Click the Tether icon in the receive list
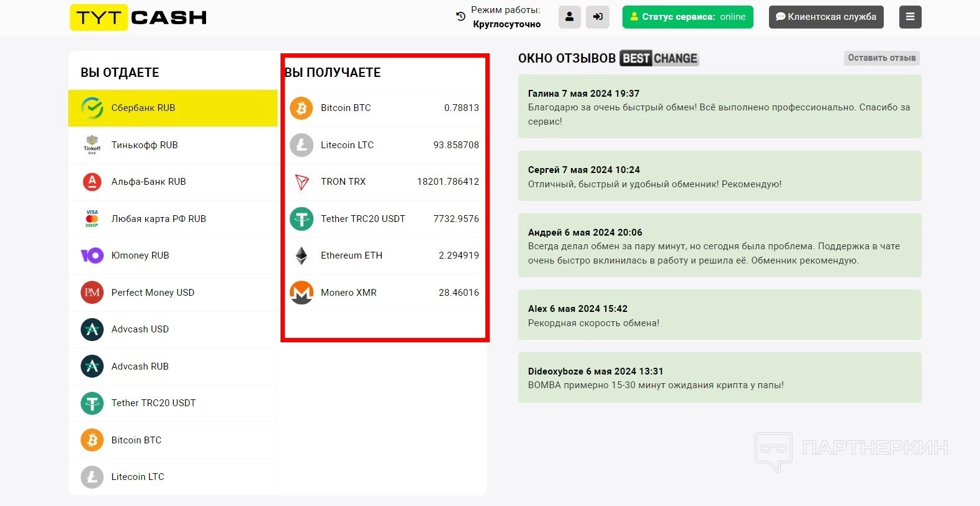This screenshot has height=506, width=980. coord(302,218)
